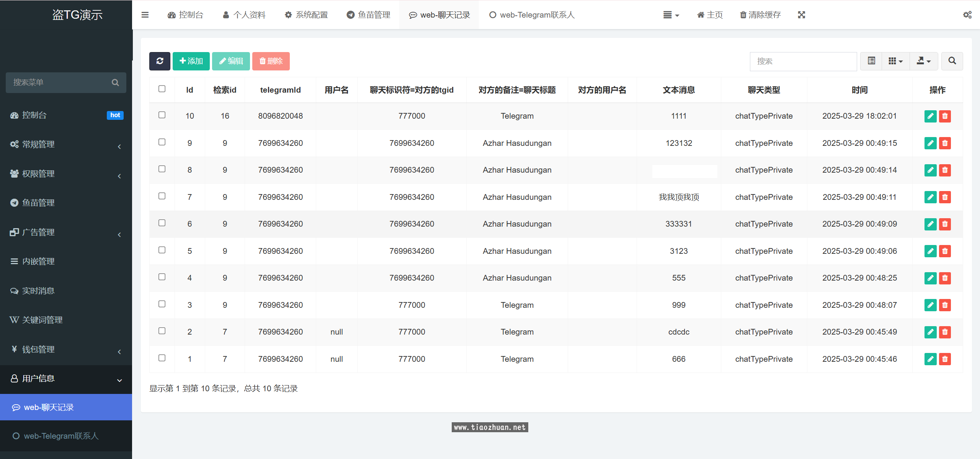Image resolution: width=980 pixels, height=459 pixels.
Task: Delete the row with Id 1 using trash icon
Action: (x=945, y=359)
